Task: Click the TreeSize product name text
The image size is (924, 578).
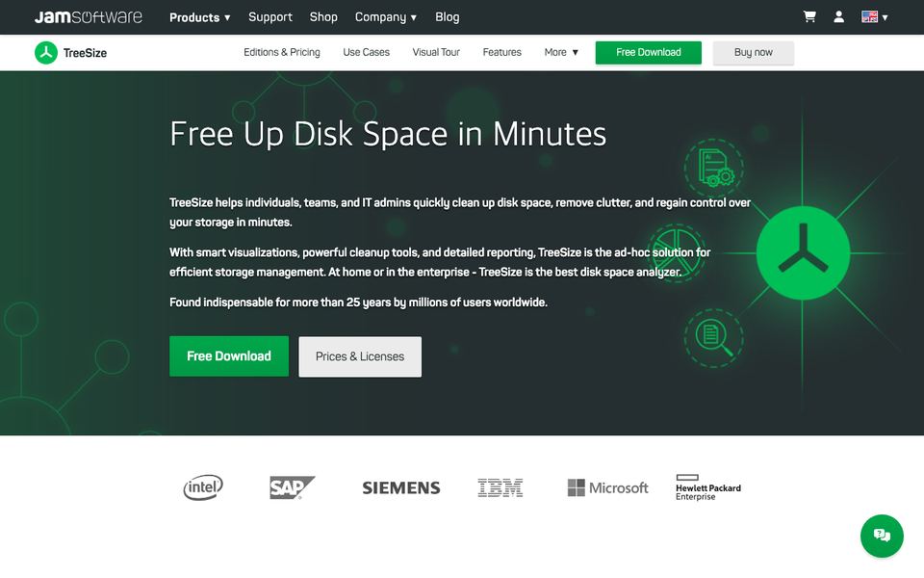Action: 85,53
